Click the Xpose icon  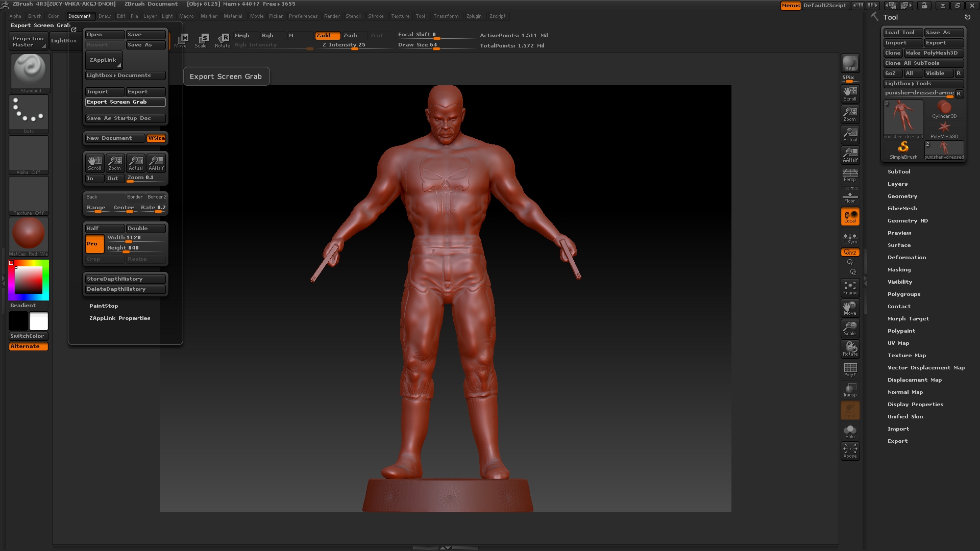tap(850, 451)
